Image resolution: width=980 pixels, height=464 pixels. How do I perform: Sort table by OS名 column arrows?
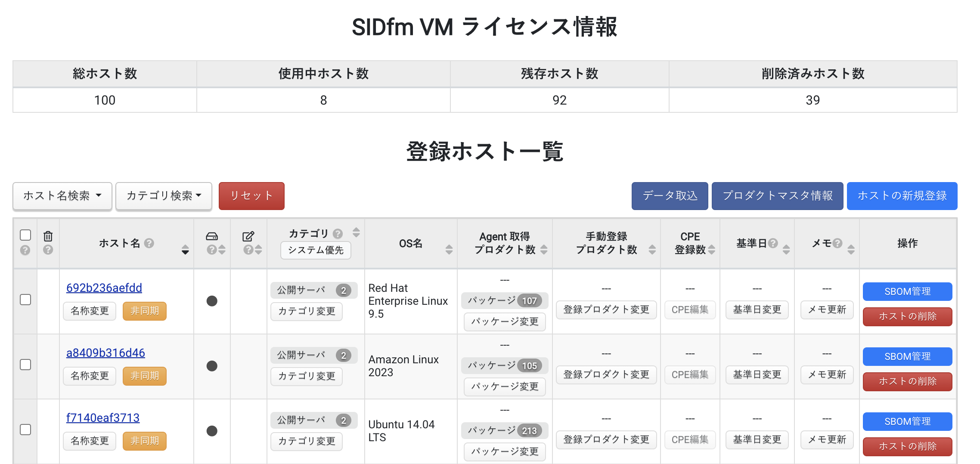[x=449, y=249]
